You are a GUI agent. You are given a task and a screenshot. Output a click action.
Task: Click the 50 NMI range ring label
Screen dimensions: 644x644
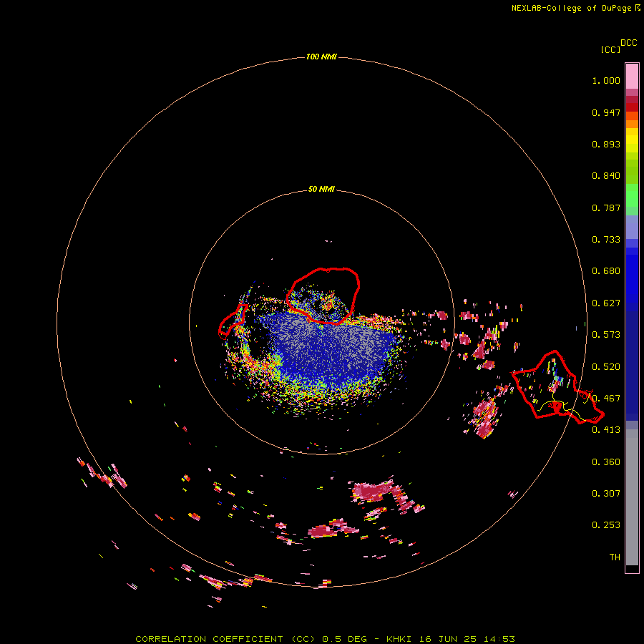point(321,190)
